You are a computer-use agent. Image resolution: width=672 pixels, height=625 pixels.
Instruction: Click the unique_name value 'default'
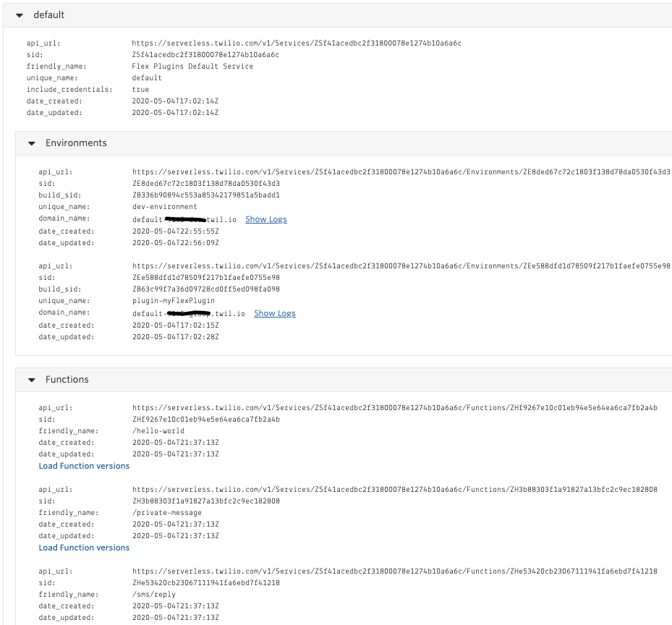tap(147, 77)
